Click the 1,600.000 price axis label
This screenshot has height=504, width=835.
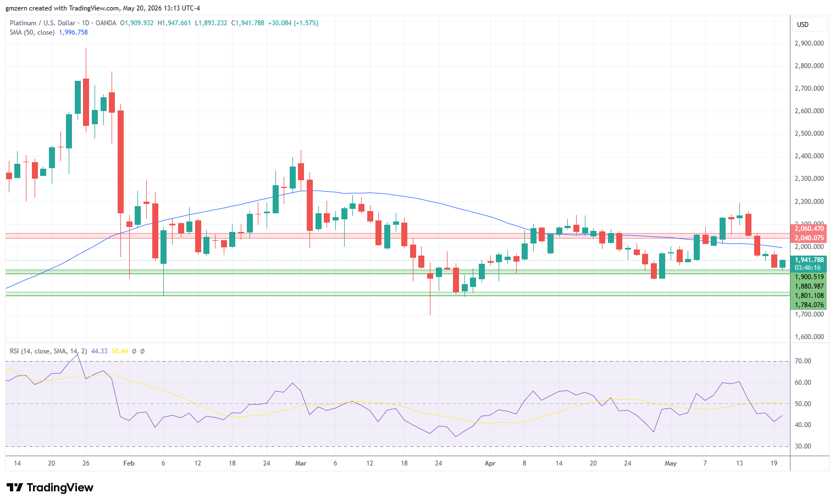[x=809, y=337]
